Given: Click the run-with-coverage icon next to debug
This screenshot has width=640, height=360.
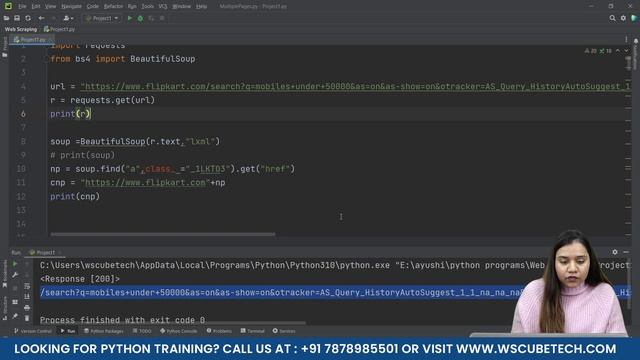Looking at the screenshot, I should point(151,18).
